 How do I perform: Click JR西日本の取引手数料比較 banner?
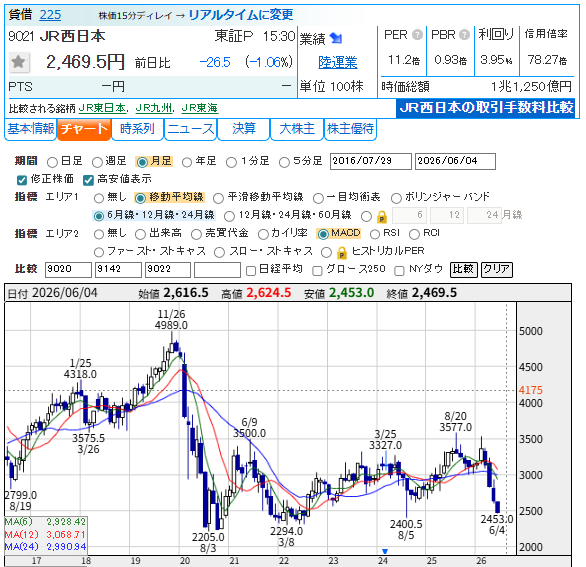486,108
